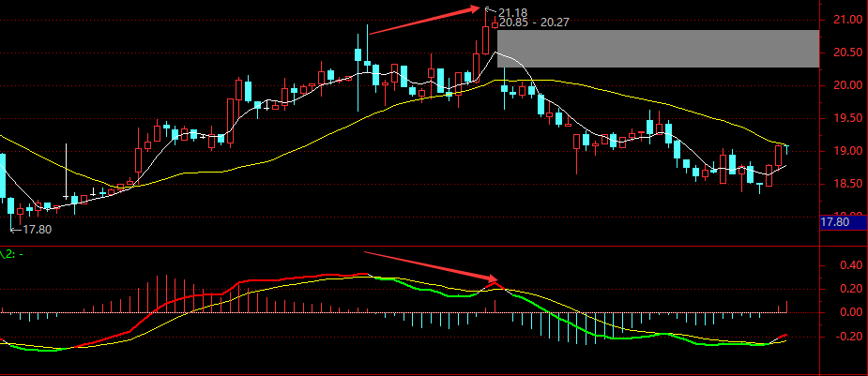Click the -0.20 MACD axis label
The image size is (868, 376).
point(834,337)
